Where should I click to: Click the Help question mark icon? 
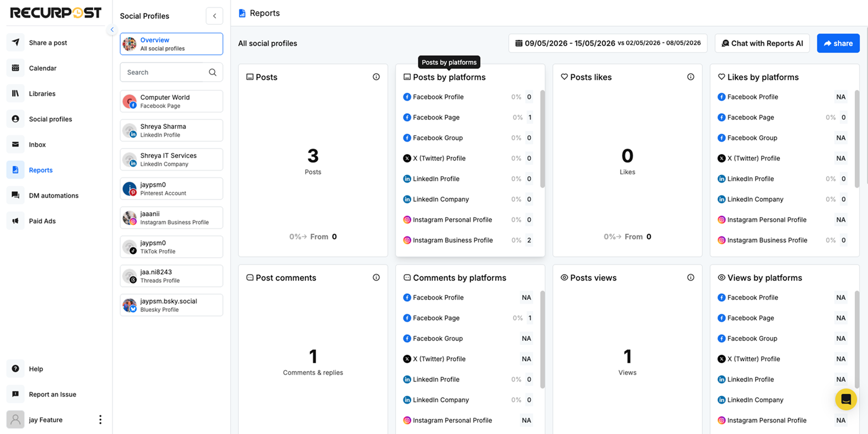click(15, 368)
